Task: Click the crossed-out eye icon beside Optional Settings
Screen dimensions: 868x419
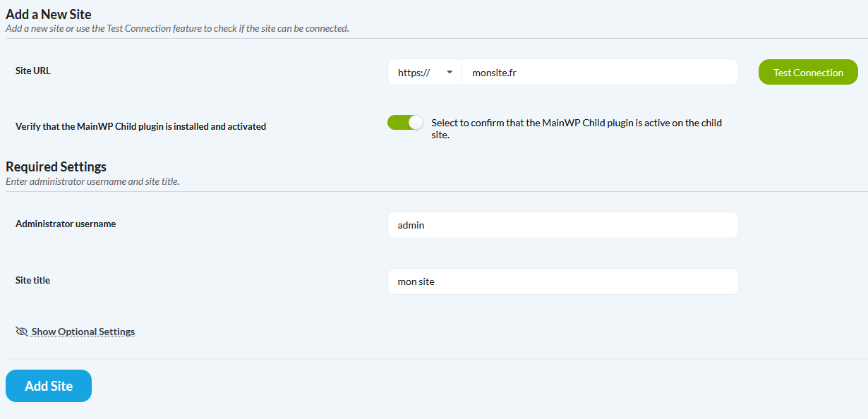Action: 21,332
